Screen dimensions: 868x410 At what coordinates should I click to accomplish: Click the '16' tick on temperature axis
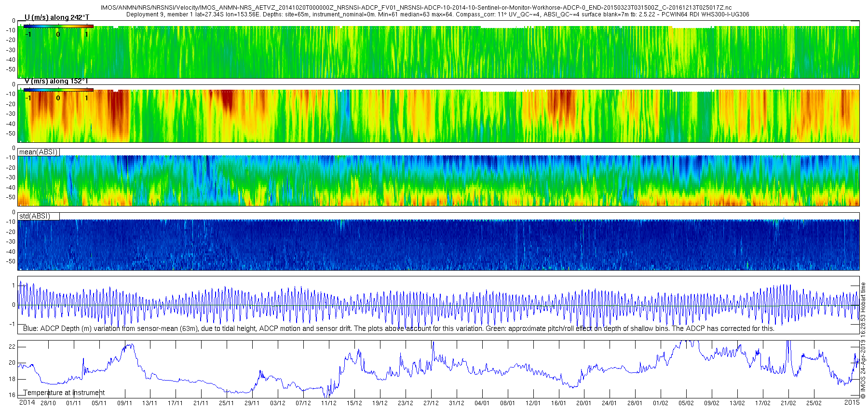coord(12,395)
